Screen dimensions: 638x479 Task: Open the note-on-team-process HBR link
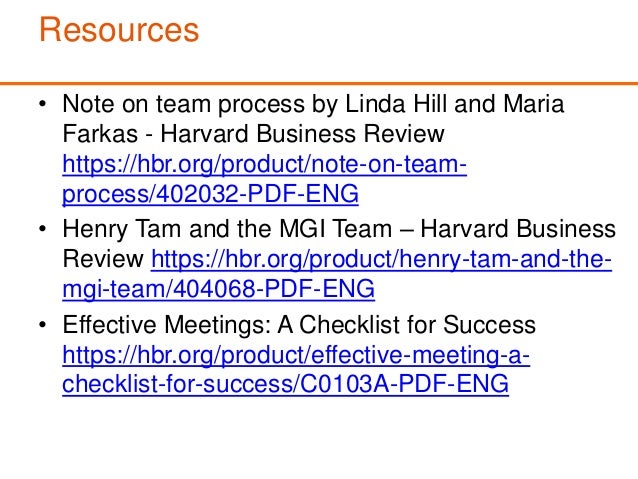click(x=265, y=163)
